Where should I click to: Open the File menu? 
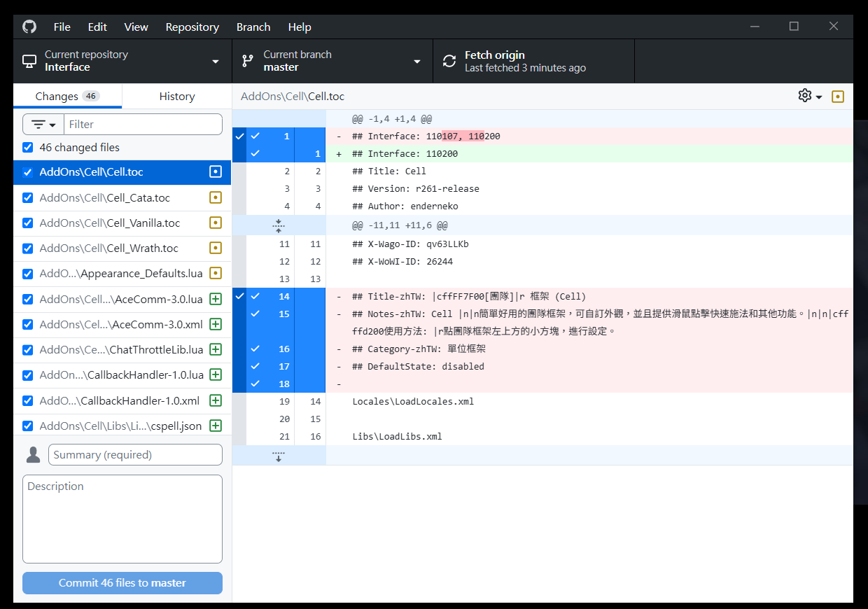pyautogui.click(x=62, y=27)
